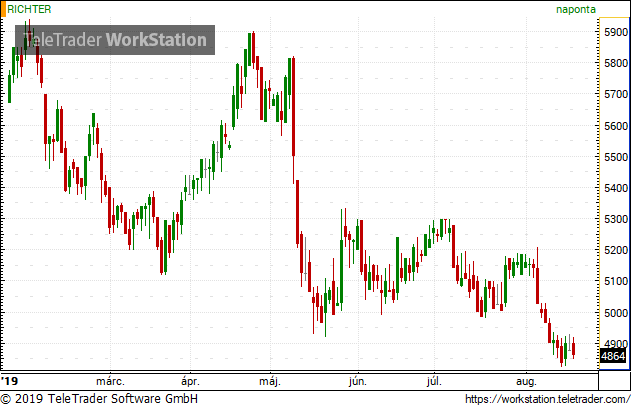631x408 pixels.
Task: Select the 4864 current price tag
Action: click(613, 355)
